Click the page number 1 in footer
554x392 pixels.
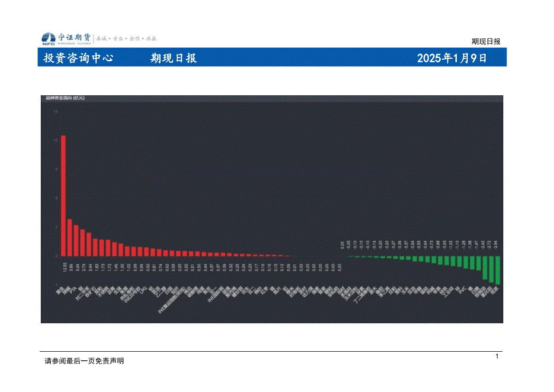(x=497, y=356)
